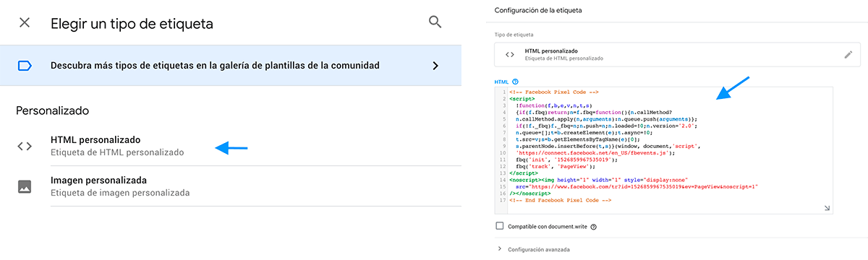Select HTML personalizado tag type
Screen dimensions: 868x260
tap(231, 146)
